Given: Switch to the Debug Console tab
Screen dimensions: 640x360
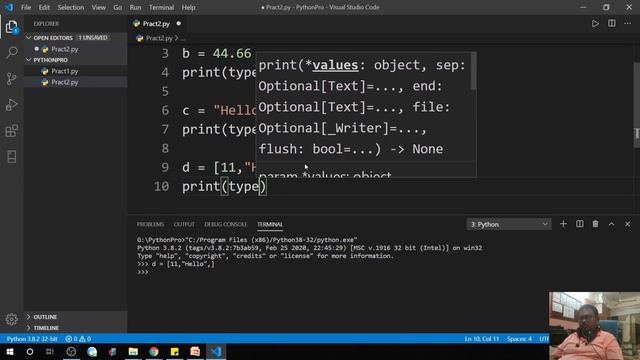Looking at the screenshot, I should pyautogui.click(x=226, y=224).
